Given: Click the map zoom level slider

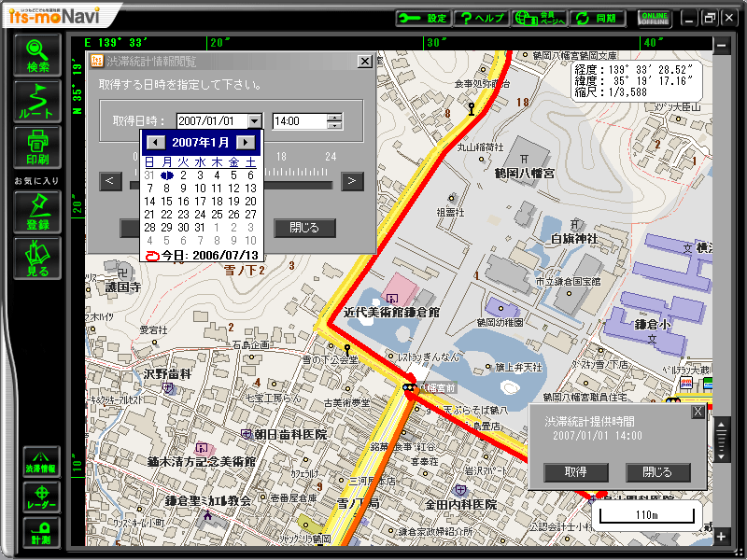Looking at the screenshot, I should click(721, 440).
